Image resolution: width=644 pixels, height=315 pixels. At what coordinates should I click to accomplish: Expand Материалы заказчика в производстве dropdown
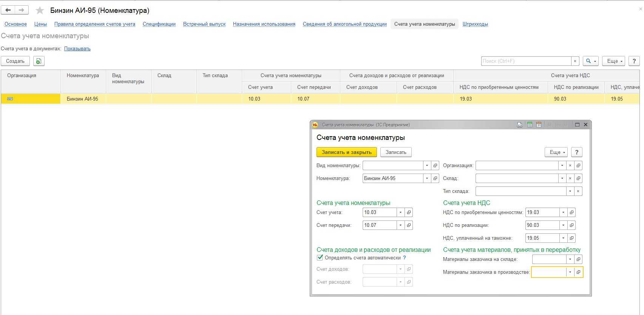(x=570, y=272)
